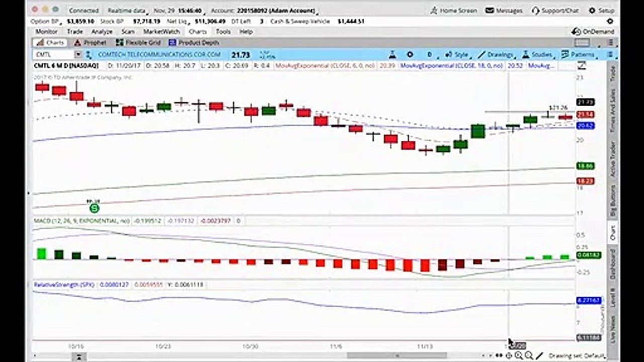The width and height of the screenshot is (644, 362).
Task: Click the crosshair pan tool icon
Action: [509, 356]
